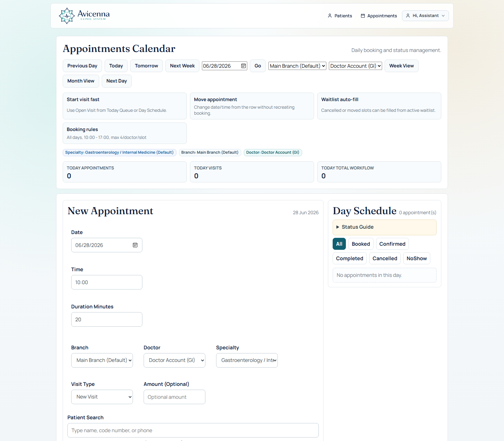Open the Patients page

[340, 16]
